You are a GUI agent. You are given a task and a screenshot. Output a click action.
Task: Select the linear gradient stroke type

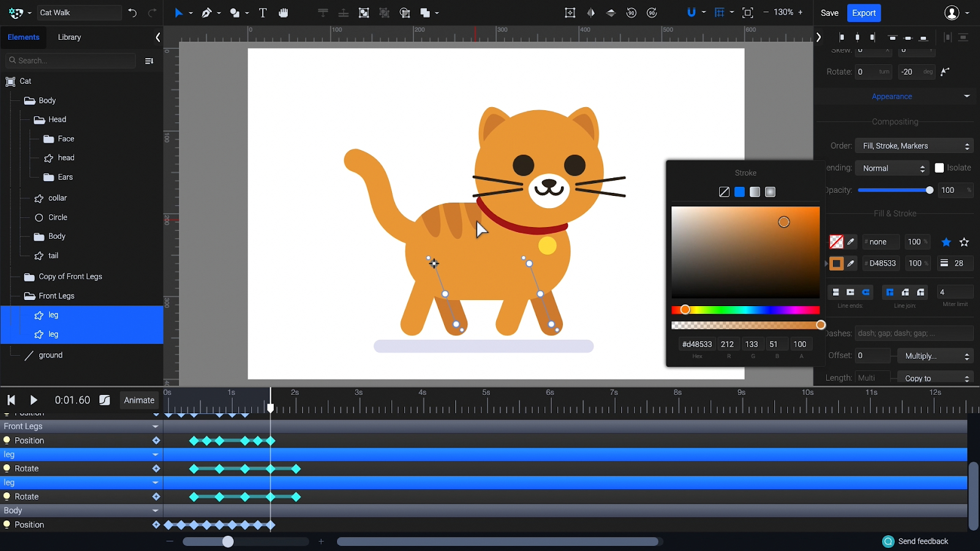(755, 192)
